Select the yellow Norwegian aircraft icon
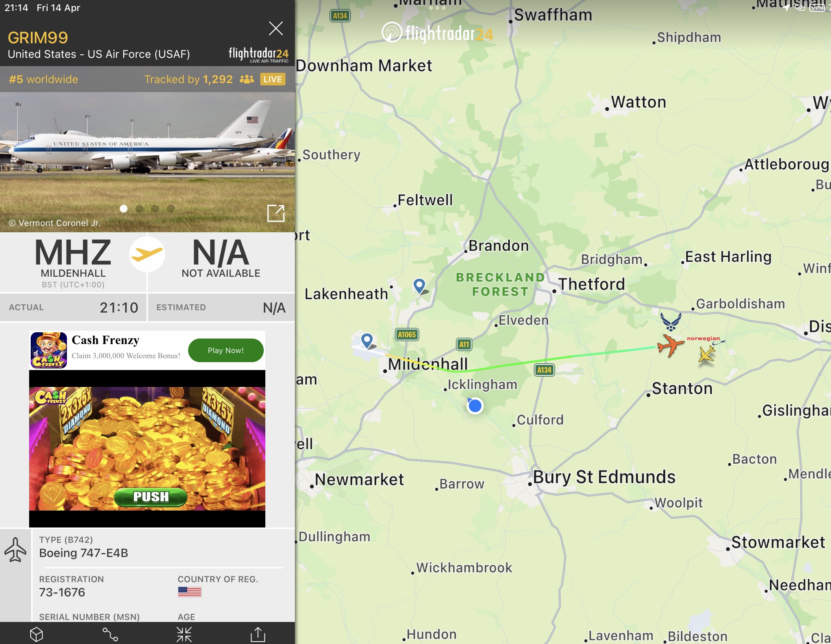The width and height of the screenshot is (831, 644). click(707, 353)
